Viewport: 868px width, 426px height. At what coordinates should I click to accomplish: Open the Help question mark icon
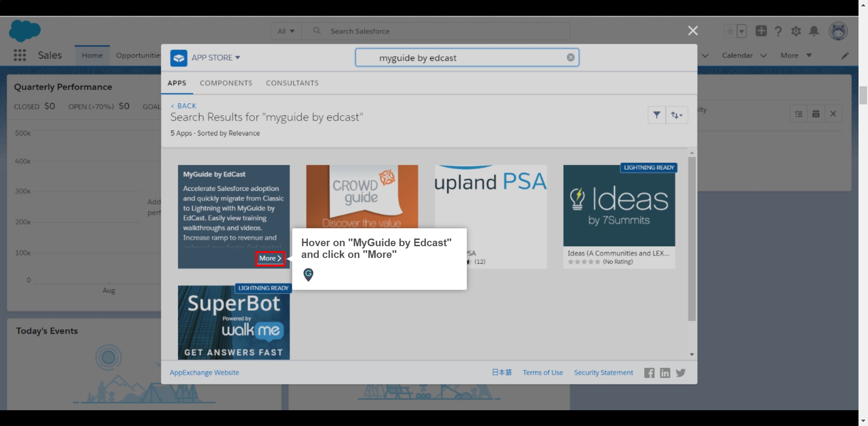click(x=778, y=31)
